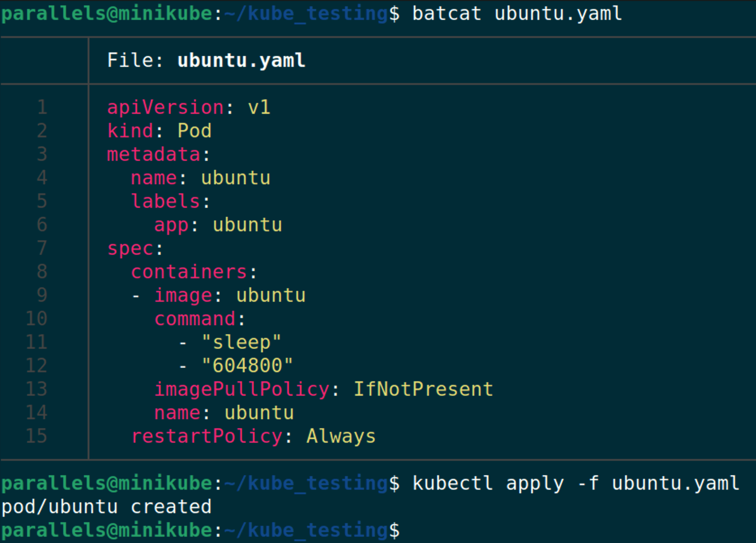Select the command key on line 10
The height and width of the screenshot is (543, 756).
[199, 318]
